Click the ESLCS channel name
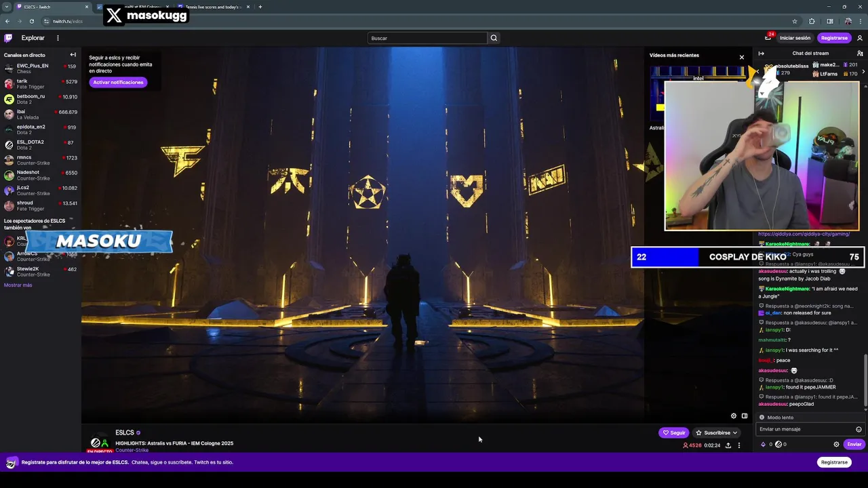The image size is (868, 488). pyautogui.click(x=125, y=432)
